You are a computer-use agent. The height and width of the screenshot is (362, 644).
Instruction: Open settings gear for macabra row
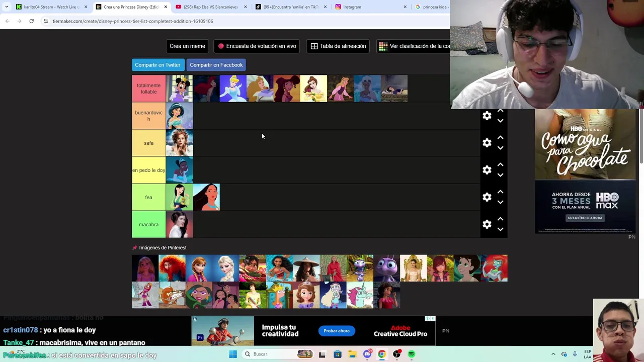(487, 224)
